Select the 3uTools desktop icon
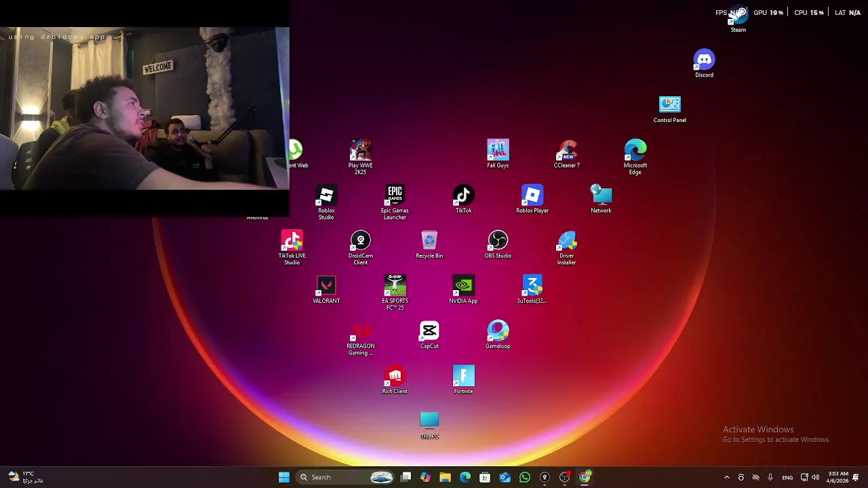This screenshot has height=488, width=868. pyautogui.click(x=532, y=289)
